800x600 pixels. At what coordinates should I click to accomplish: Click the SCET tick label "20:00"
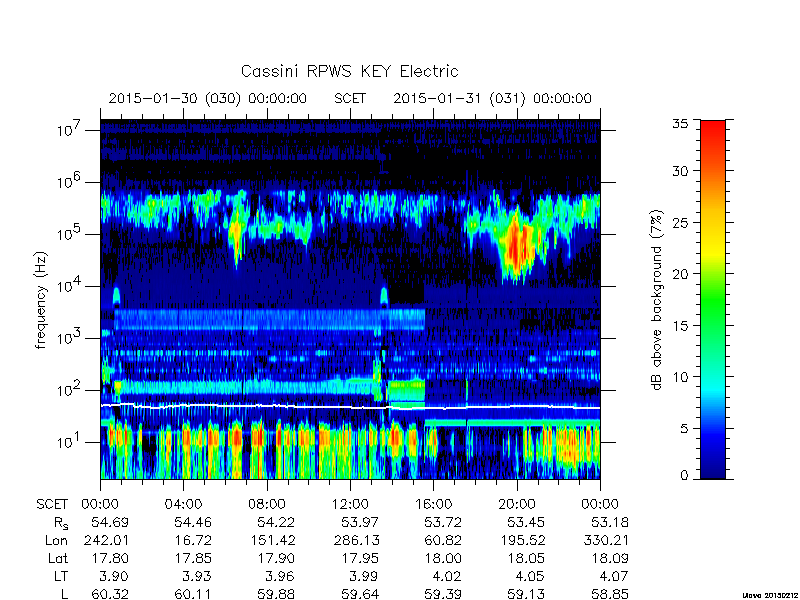[516, 504]
